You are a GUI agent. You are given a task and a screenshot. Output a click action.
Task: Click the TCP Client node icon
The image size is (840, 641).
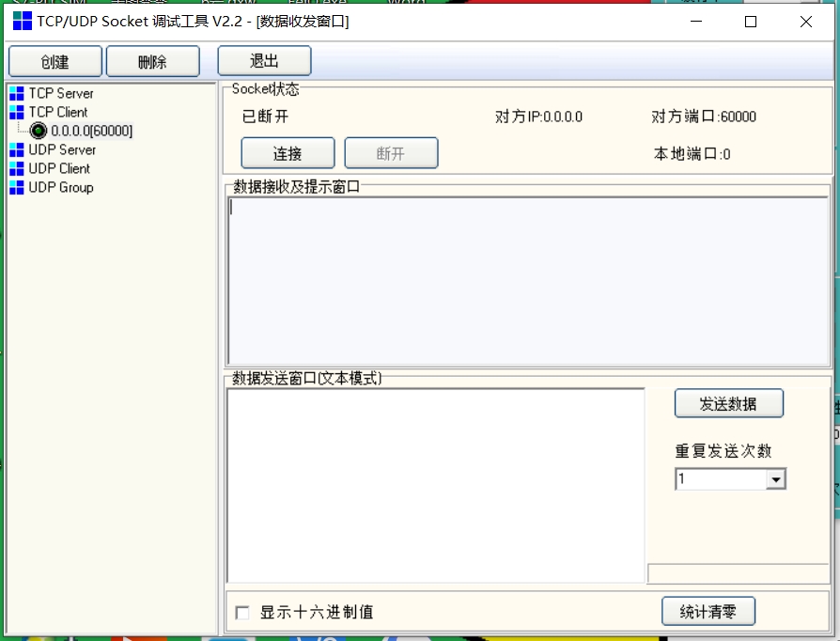[17, 113]
